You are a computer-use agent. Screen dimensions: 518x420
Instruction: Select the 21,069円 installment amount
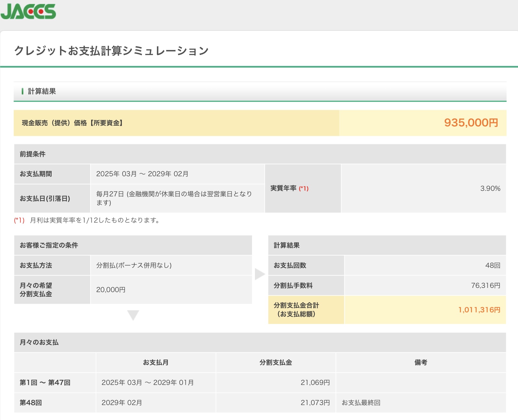(315, 383)
